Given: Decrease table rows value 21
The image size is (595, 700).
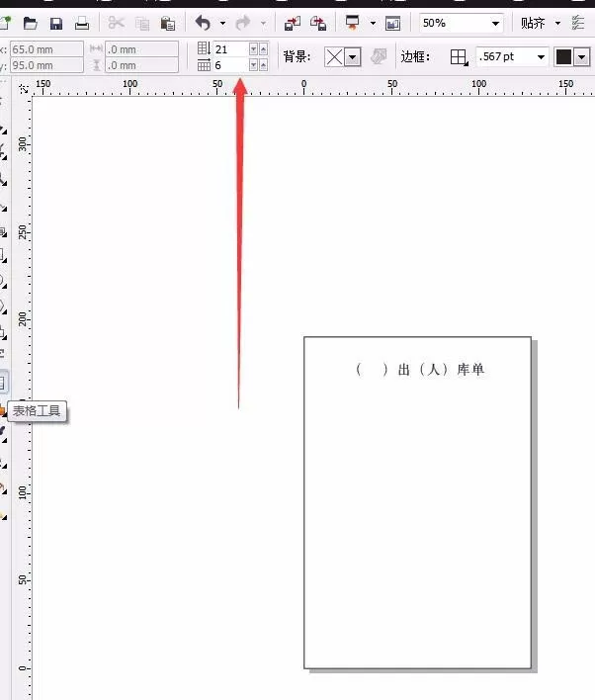Looking at the screenshot, I should pos(254,49).
